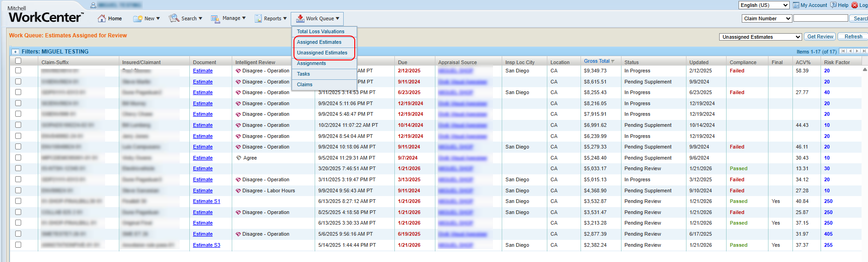Click the Reports document icon
This screenshot has height=262, width=868.
[x=258, y=18]
